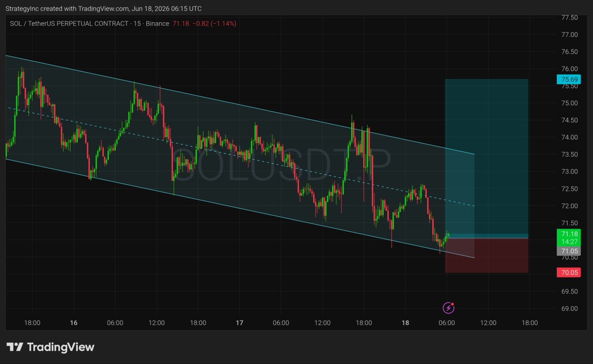The image size is (593, 364).
Task: Click the green take-profit zone of long position
Action: (x=487, y=158)
